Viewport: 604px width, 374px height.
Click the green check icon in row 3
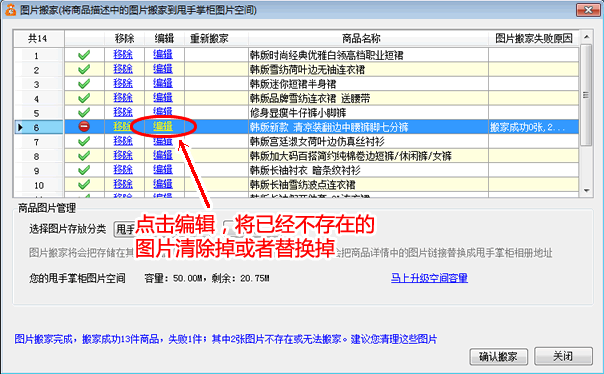tap(84, 84)
